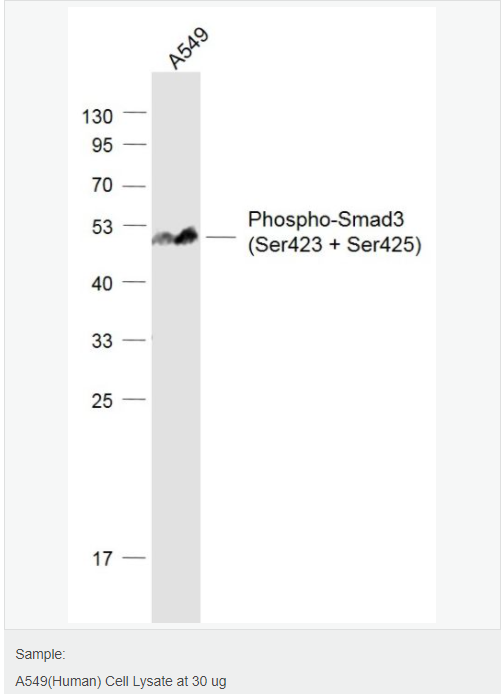The height and width of the screenshot is (694, 502).
Task: Click the pointer line next to band
Action: point(221,237)
